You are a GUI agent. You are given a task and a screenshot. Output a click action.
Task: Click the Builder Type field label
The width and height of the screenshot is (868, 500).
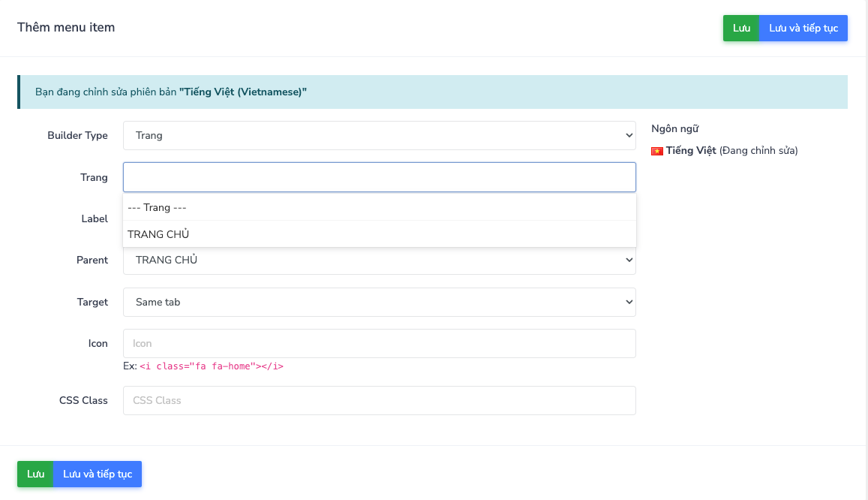(x=77, y=136)
